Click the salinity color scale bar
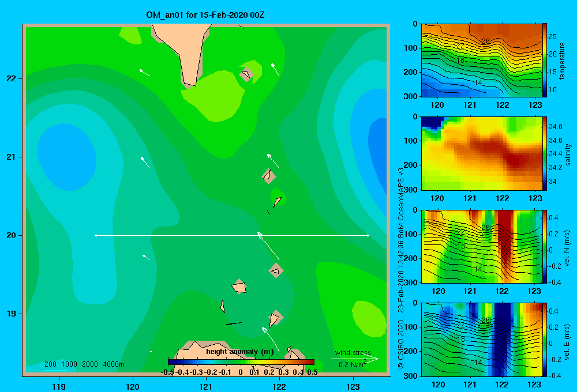The height and width of the screenshot is (392, 577). (x=545, y=153)
